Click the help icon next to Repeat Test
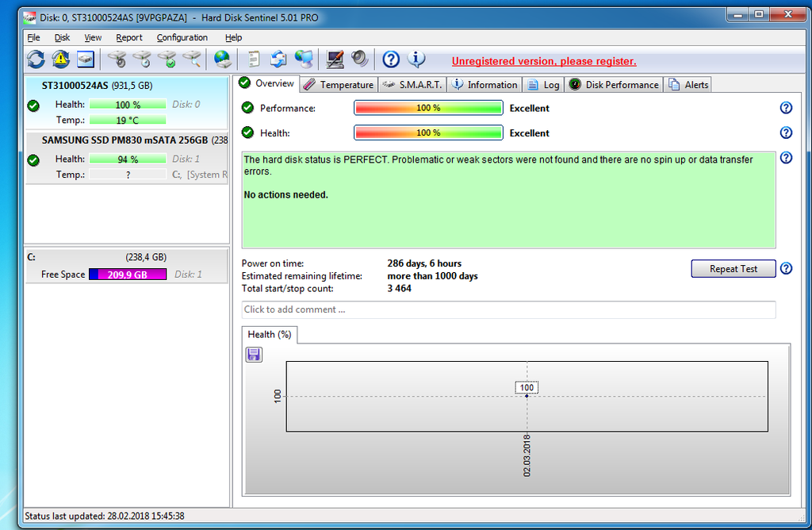812x530 pixels. click(786, 268)
